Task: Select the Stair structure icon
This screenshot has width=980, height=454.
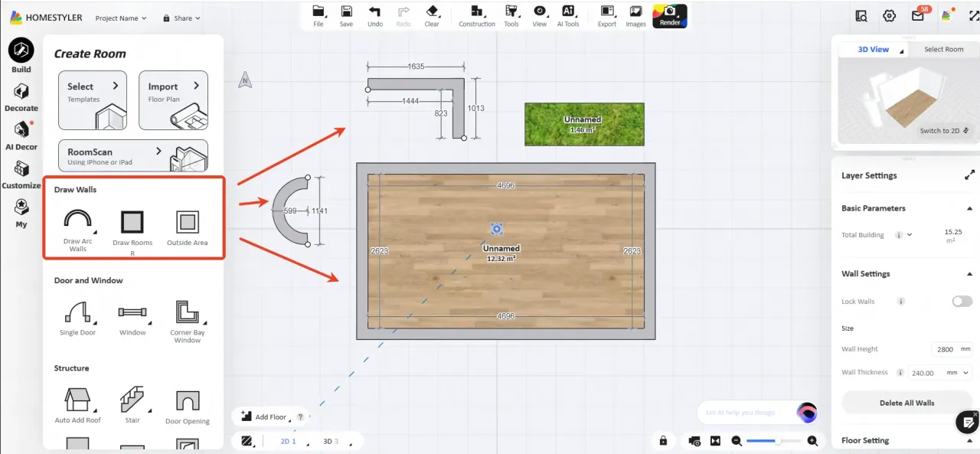Action: click(132, 400)
